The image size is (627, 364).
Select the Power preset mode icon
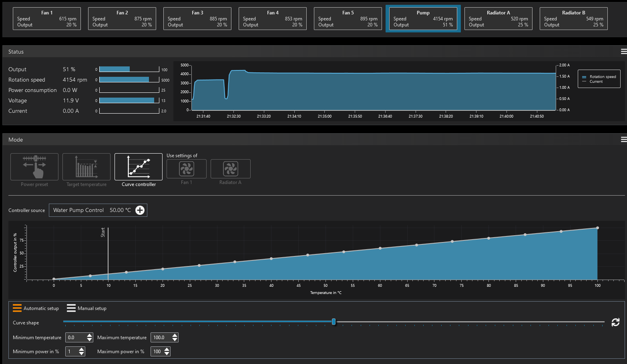(34, 167)
